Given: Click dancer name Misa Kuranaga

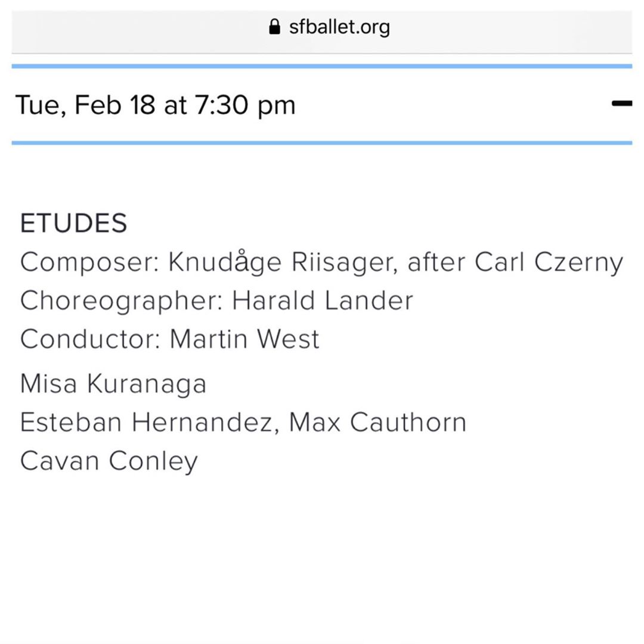Looking at the screenshot, I should (113, 383).
